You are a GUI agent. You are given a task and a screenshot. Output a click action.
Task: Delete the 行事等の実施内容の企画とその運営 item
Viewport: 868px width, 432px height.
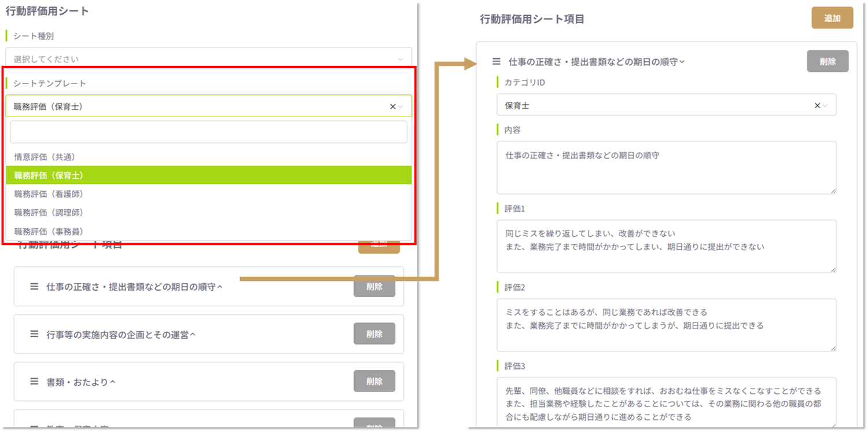coord(374,334)
